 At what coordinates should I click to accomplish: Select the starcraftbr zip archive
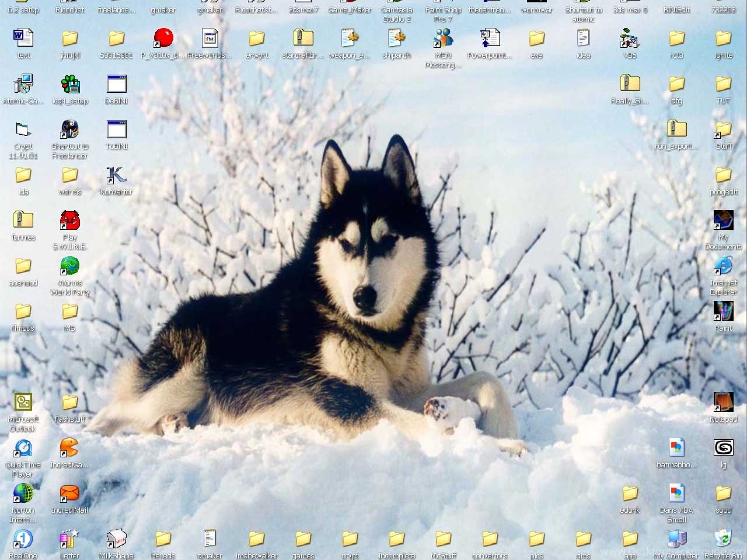point(303,38)
